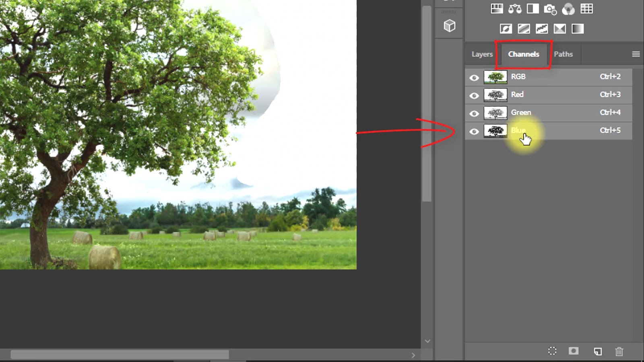Screen dimensions: 644x362
Task: Open the Paths tab
Action: coord(563,54)
